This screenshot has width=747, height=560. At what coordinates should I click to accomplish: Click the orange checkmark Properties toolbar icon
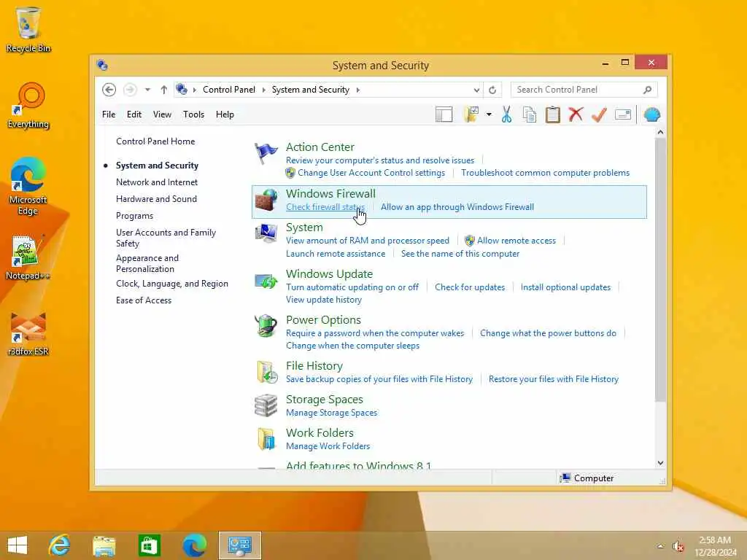click(599, 114)
